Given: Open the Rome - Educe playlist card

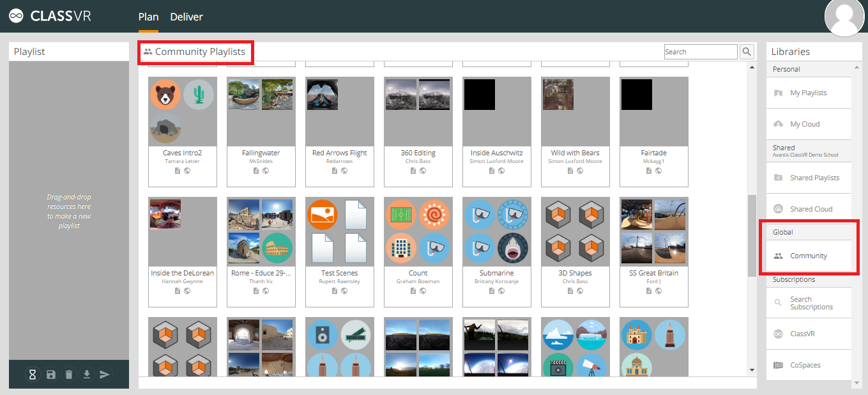Looking at the screenshot, I should point(261,252).
